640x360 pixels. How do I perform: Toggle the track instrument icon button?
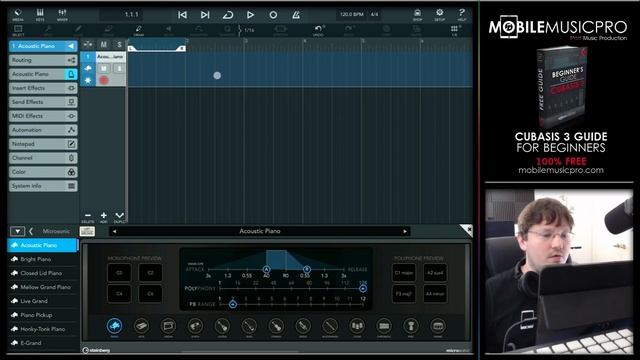tap(88, 69)
